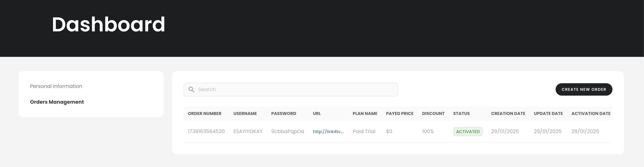Click the password 9cbbaPqpDa cell
Viewport: 644px width, 167px height.
tap(288, 131)
